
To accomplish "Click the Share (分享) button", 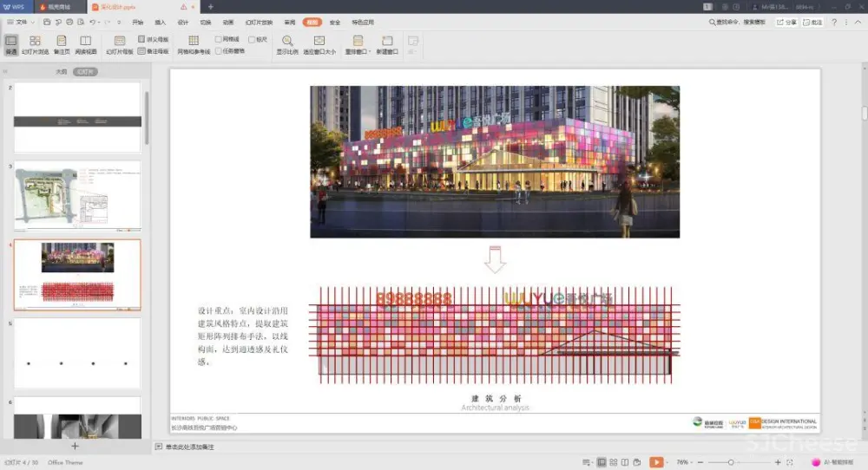I will 786,22.
